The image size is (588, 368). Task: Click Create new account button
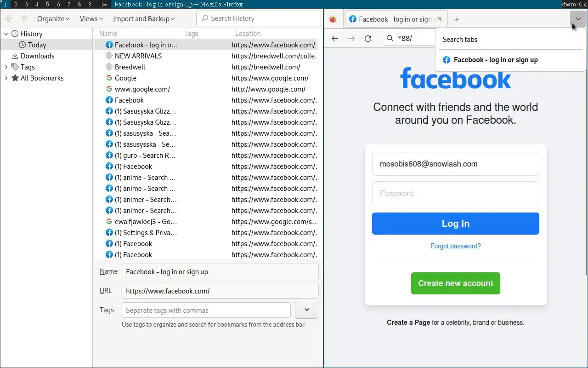point(456,283)
